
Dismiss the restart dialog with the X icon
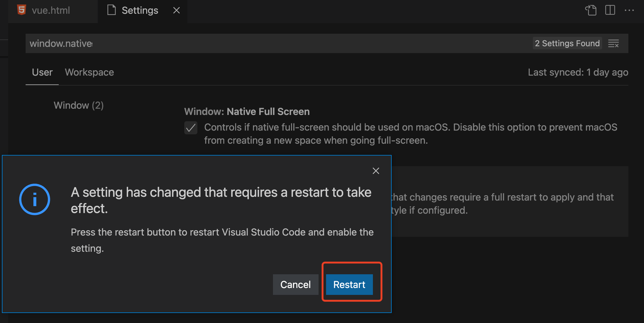[x=376, y=171]
